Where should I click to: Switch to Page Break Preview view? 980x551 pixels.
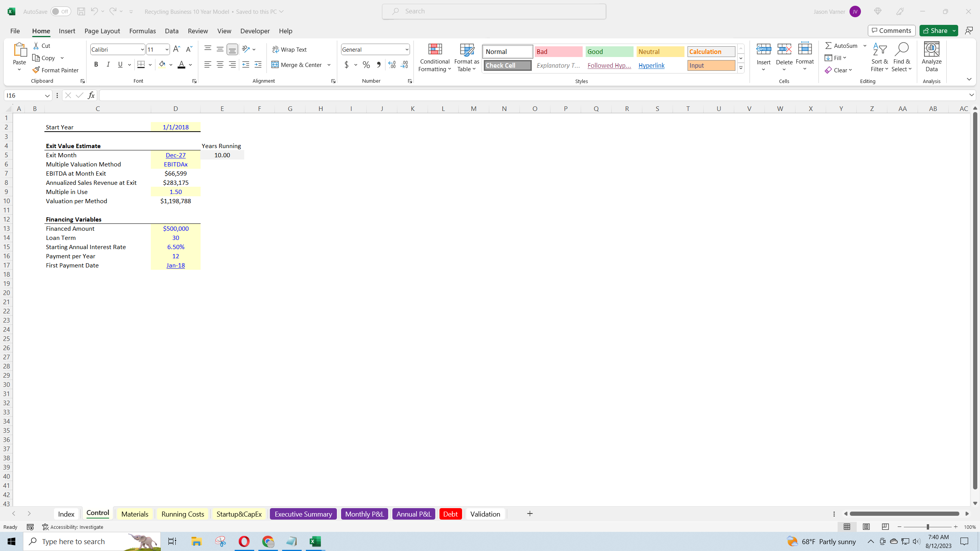pos(885,527)
